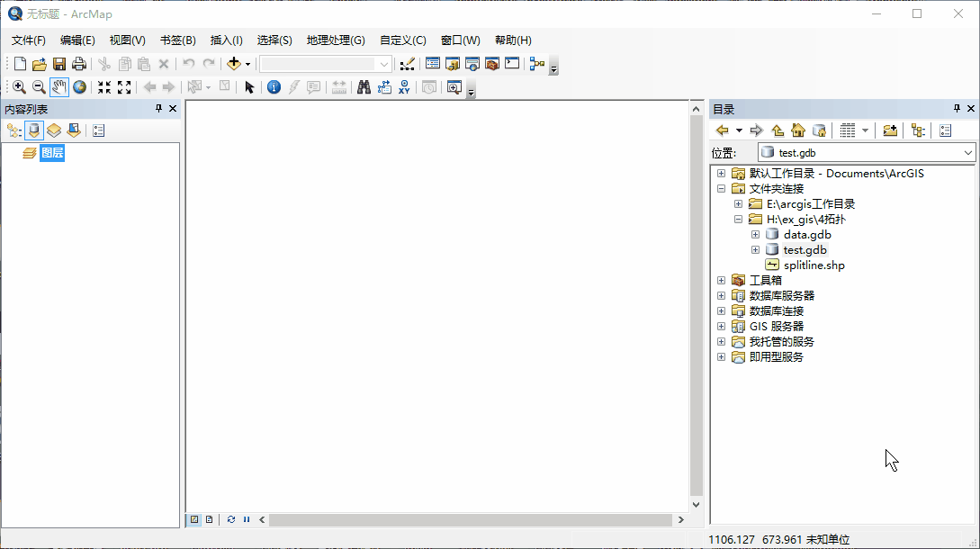This screenshot has width=980, height=549.
Task: Choose the Select Elements arrow tool
Action: [249, 87]
